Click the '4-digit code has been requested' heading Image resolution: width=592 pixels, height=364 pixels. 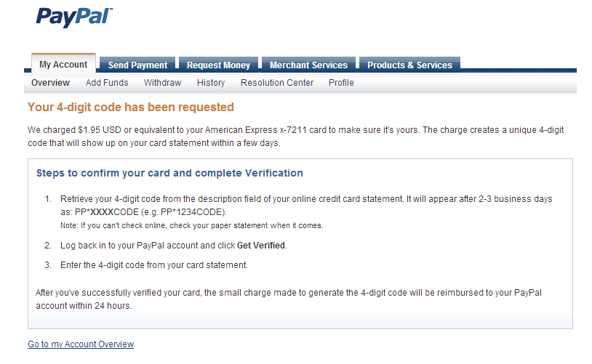click(x=131, y=107)
